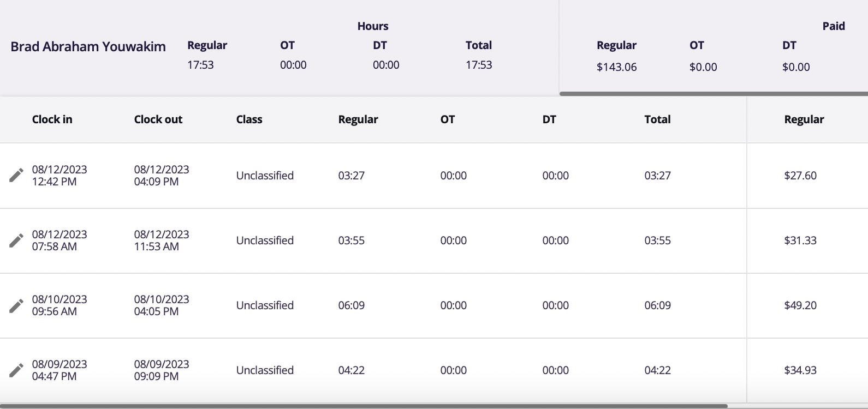Click the 17:53 total hours value
This screenshot has height=409, width=868.
click(x=479, y=65)
